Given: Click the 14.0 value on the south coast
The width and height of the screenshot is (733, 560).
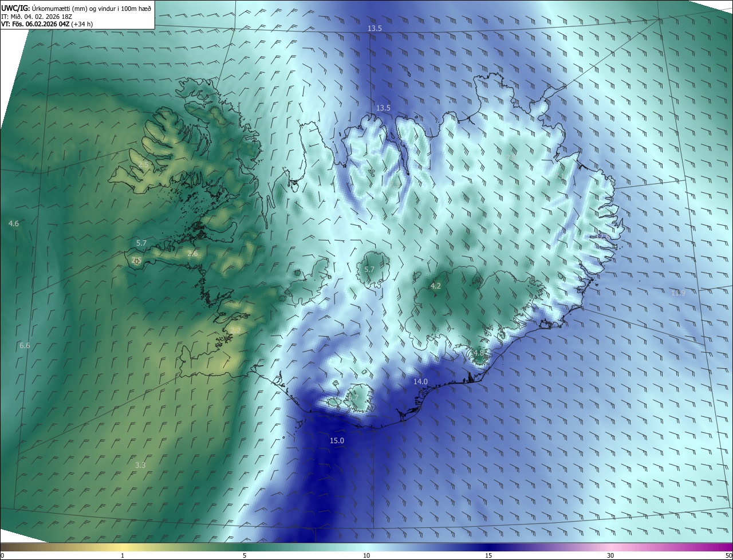Looking at the screenshot, I should (x=420, y=381).
